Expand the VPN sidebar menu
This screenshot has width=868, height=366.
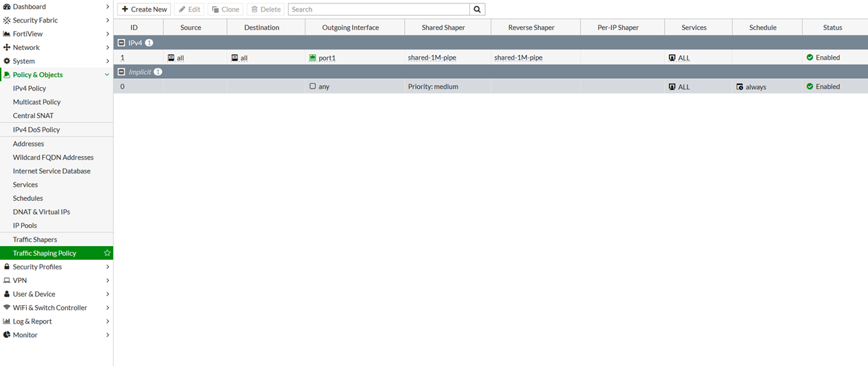(x=108, y=280)
